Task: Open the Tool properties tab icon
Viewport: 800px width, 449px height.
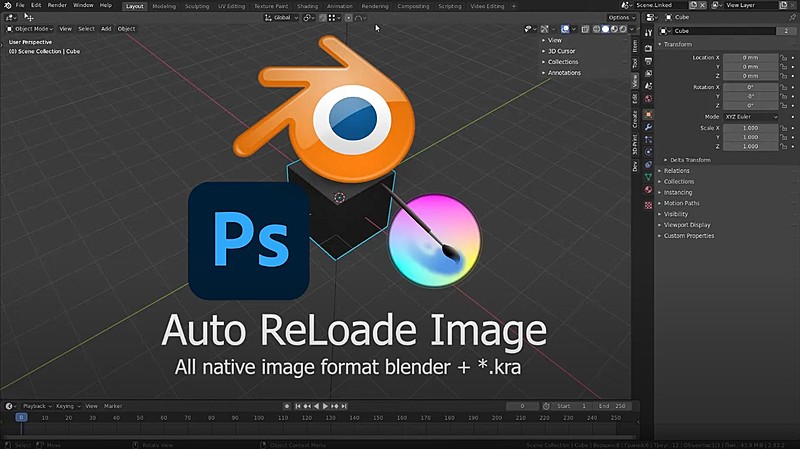Action: pos(648,33)
